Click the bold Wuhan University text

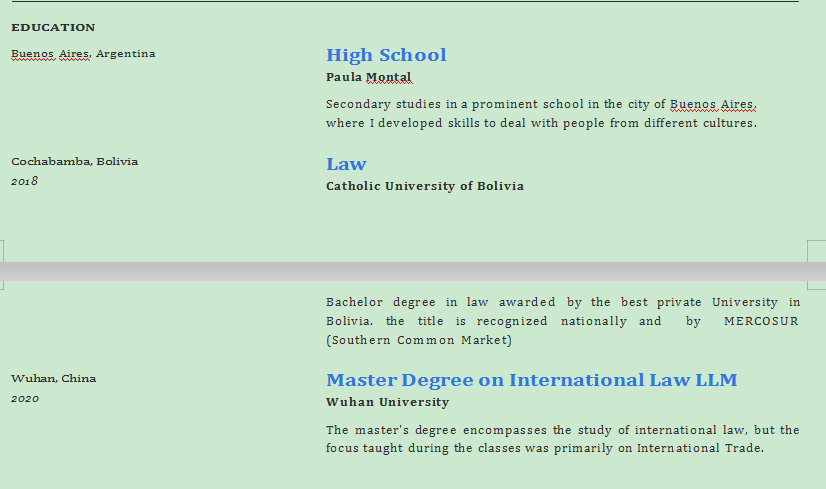click(387, 403)
